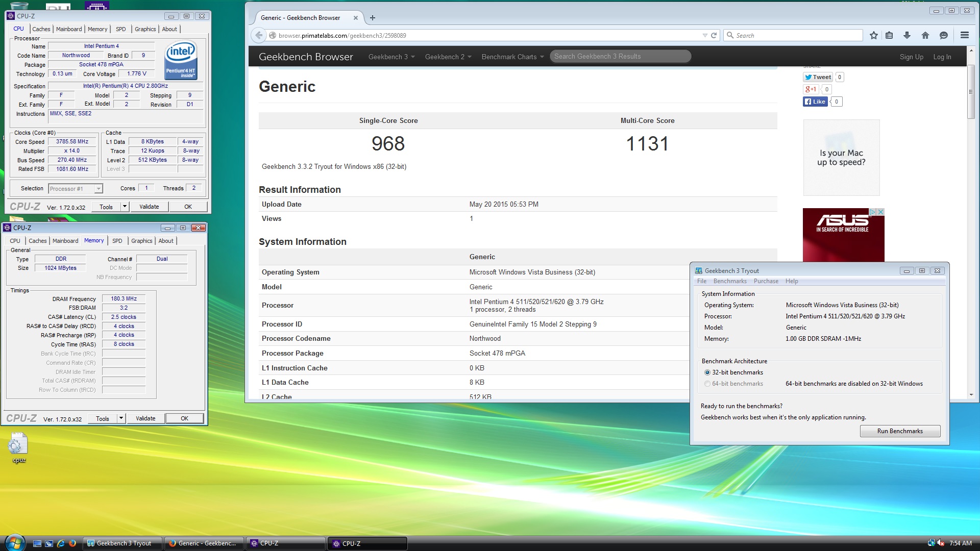980x551 pixels.
Task: Click the taskbar clock showing 7:54 AM
Action: [x=960, y=543]
